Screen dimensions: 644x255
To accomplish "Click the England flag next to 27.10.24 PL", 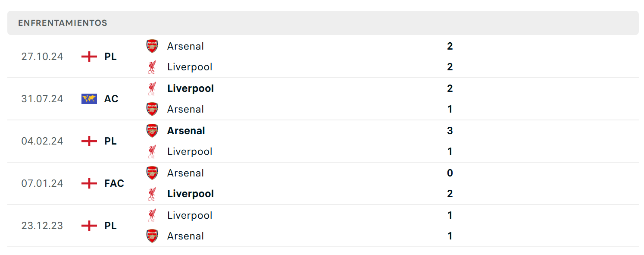I will pos(89,57).
